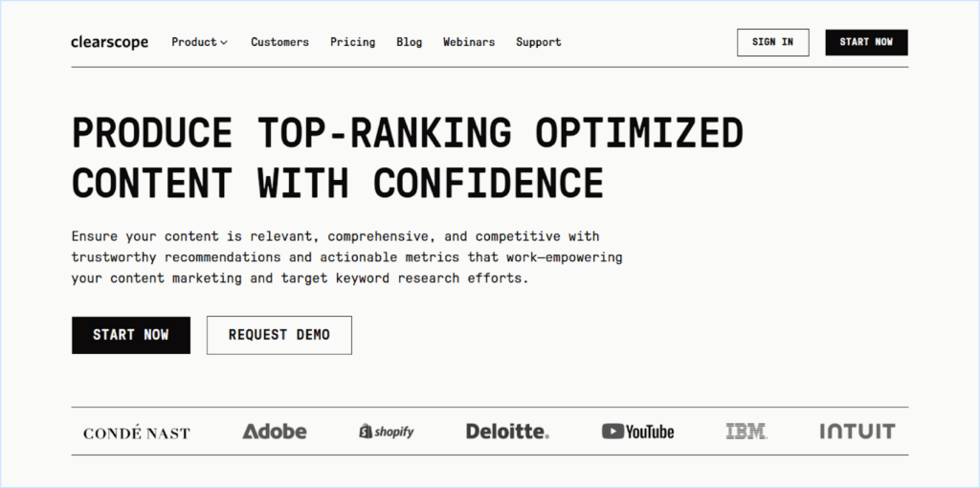Click the clearscope logo in the header
The image size is (980, 488).
point(109,42)
